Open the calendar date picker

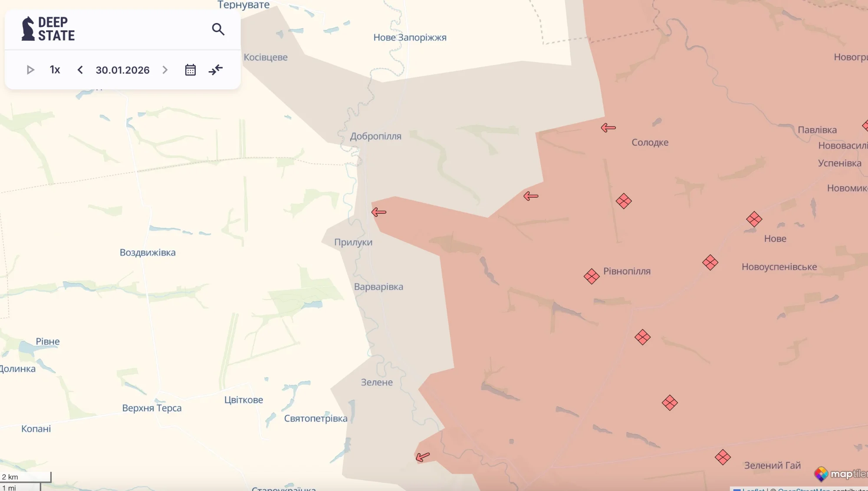point(191,70)
